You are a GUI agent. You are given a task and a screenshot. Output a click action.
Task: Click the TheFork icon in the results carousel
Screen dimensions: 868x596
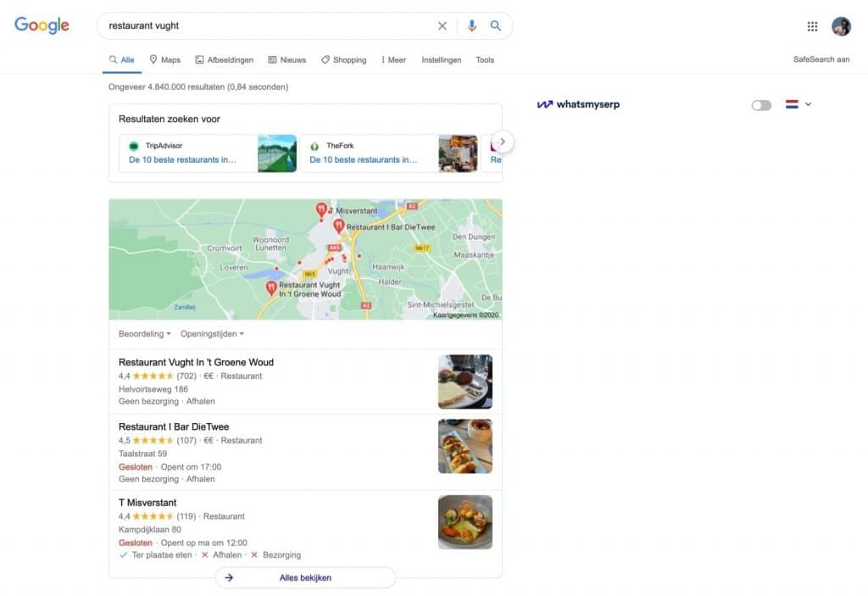tap(316, 146)
